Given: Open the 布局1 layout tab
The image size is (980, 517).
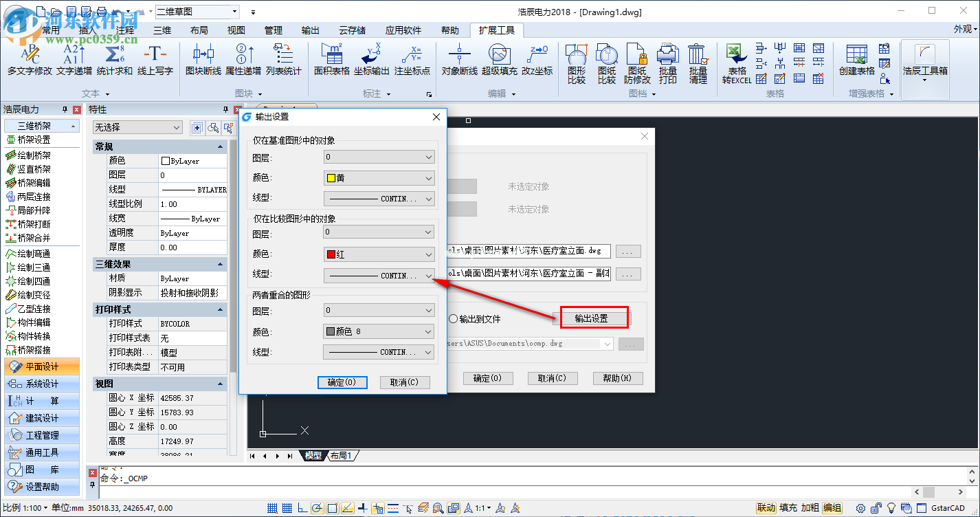Looking at the screenshot, I should coord(341,456).
